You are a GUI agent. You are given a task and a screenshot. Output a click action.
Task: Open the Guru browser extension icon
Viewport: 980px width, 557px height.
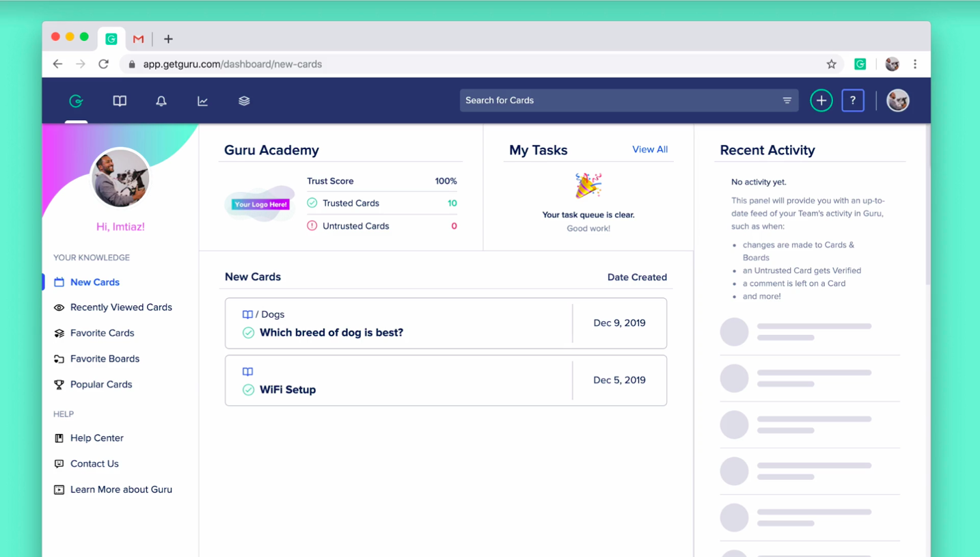pos(860,64)
